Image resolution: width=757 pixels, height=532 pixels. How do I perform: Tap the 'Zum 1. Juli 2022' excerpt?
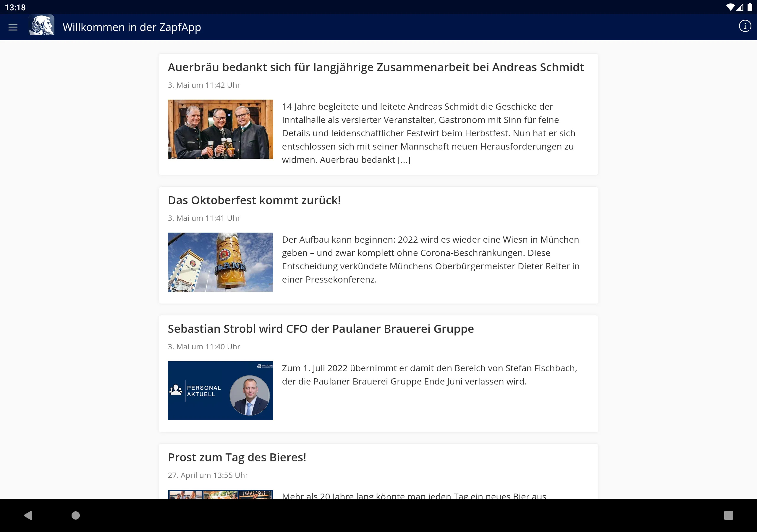point(429,375)
